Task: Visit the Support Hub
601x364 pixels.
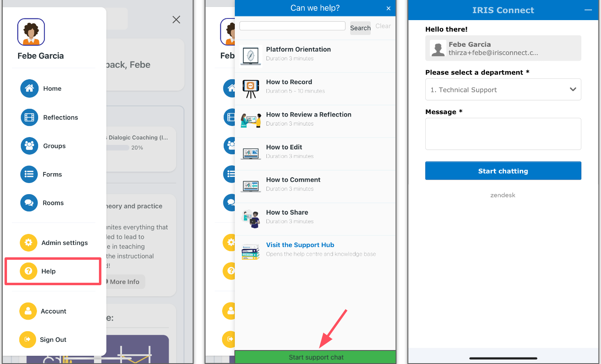Action: pyautogui.click(x=300, y=245)
